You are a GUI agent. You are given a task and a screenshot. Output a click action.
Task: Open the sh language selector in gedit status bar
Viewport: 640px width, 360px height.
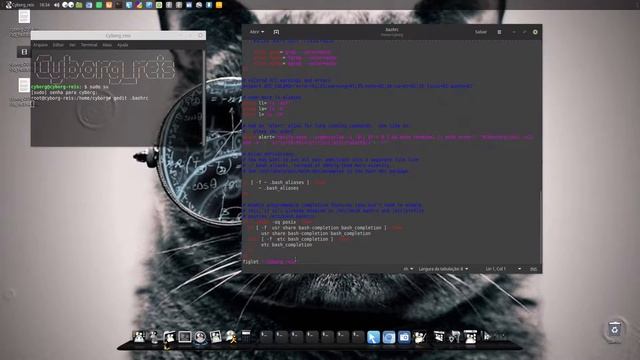408,269
